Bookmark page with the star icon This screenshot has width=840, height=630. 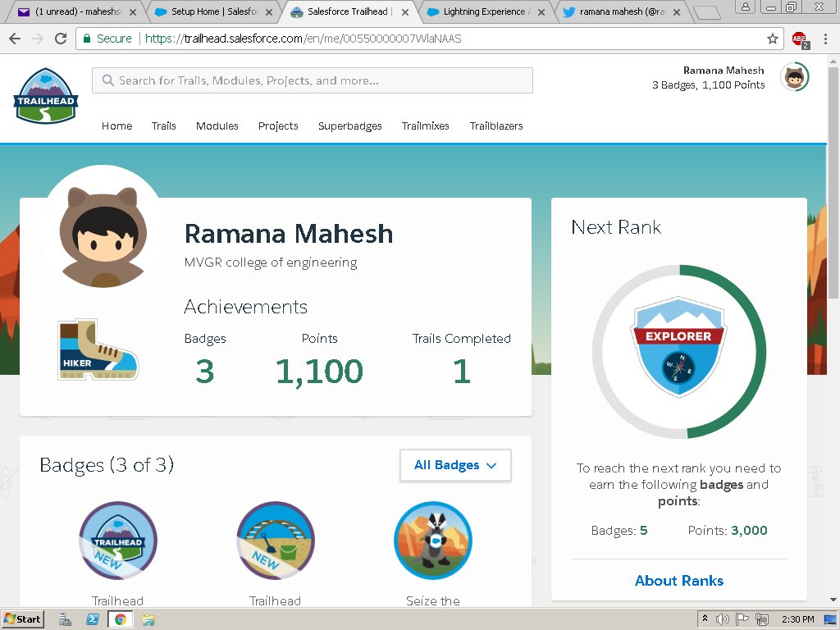(772, 39)
